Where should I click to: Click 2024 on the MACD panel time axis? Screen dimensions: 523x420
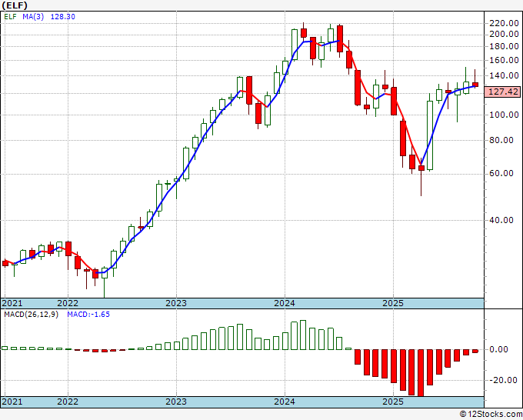285,402
